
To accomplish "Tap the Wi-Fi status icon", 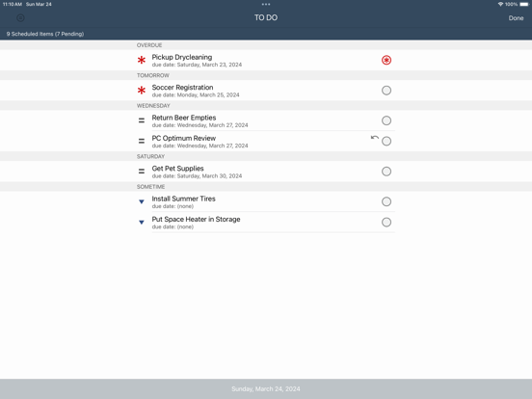I will 500,5.
